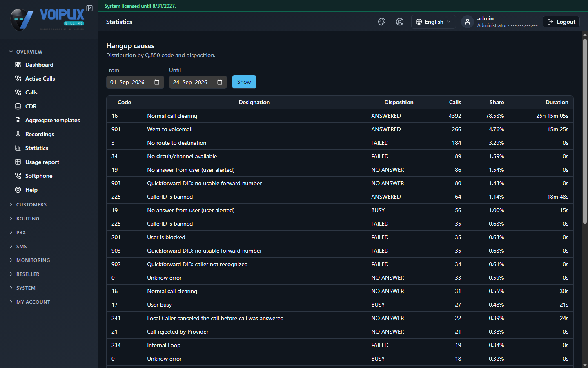Expand the PBX section
This screenshot has width=588, height=368.
(x=18, y=232)
